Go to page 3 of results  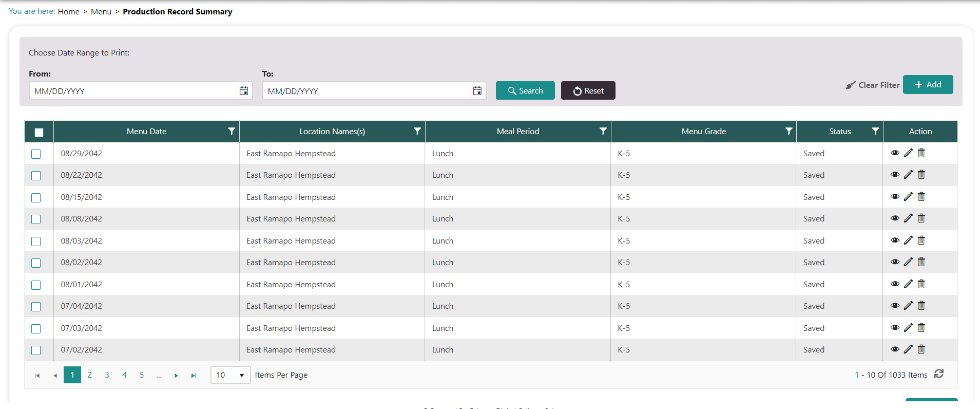click(x=107, y=375)
